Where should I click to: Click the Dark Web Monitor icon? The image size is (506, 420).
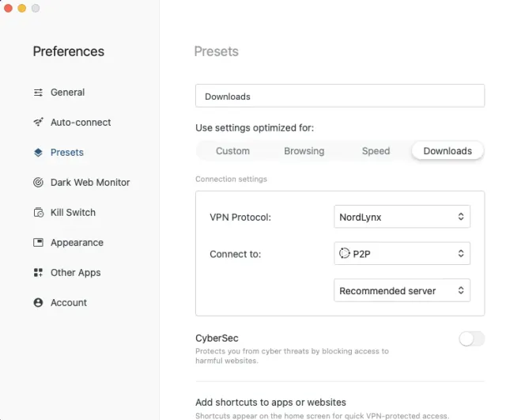pyautogui.click(x=38, y=183)
